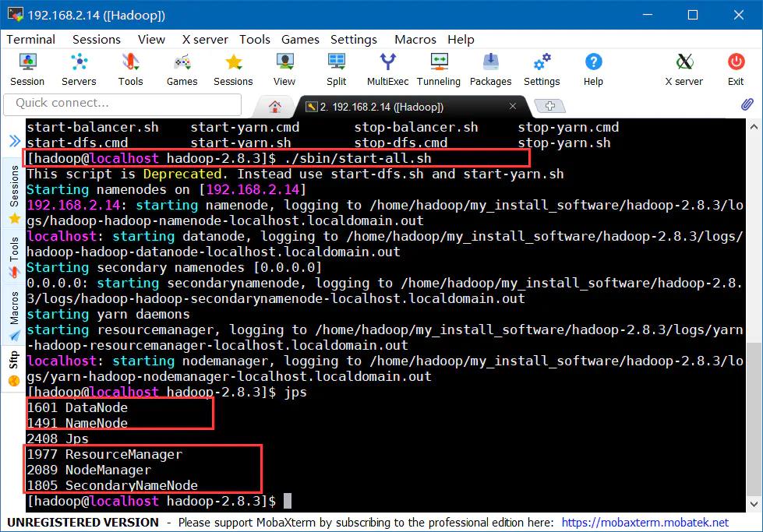763x532 pixels.
Task: Close the 192.168.2.14 Hadoop tab
Action: tap(513, 107)
